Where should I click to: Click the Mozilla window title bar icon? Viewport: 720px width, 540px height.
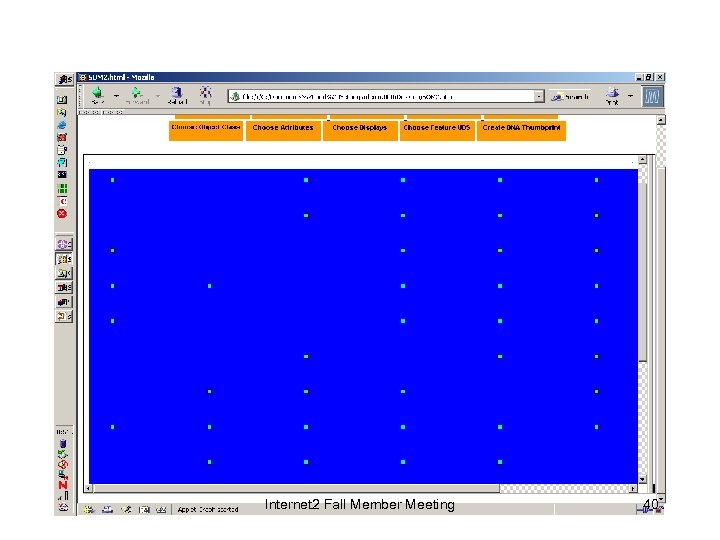pos(83,77)
